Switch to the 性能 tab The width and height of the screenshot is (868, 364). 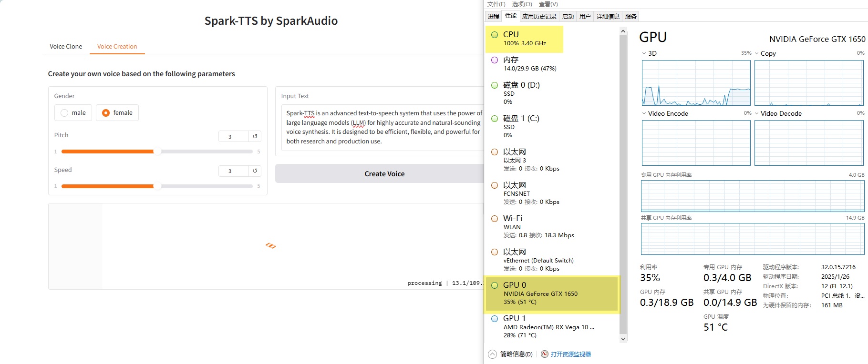511,16
